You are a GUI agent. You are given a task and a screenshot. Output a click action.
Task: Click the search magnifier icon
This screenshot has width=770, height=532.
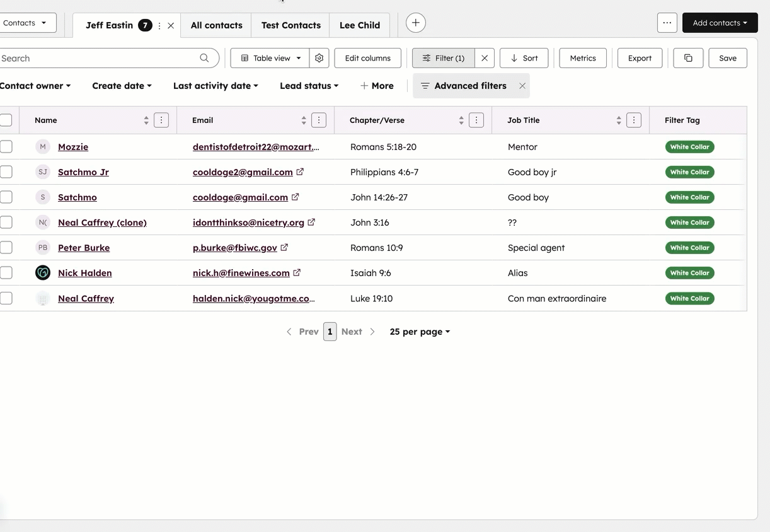[x=204, y=57]
